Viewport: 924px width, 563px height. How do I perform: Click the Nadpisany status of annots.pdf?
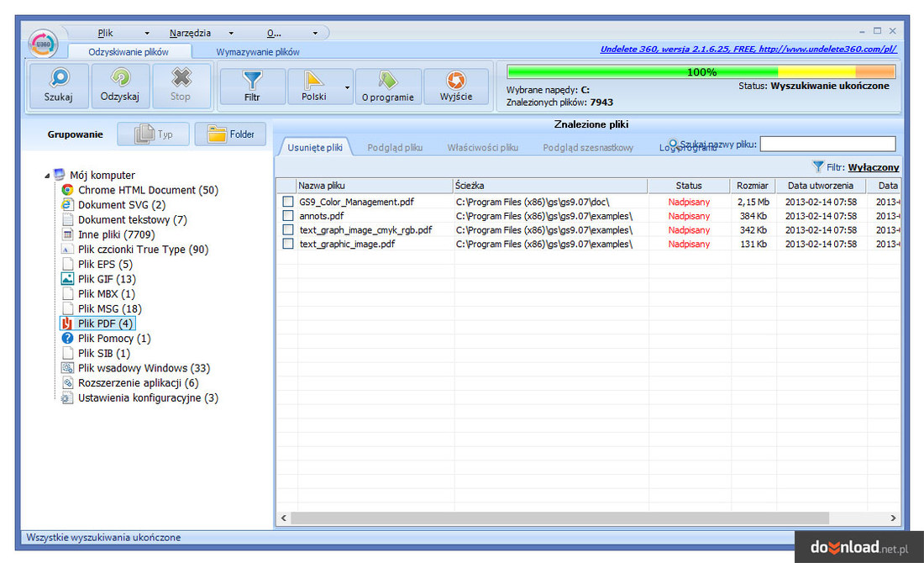tap(689, 216)
